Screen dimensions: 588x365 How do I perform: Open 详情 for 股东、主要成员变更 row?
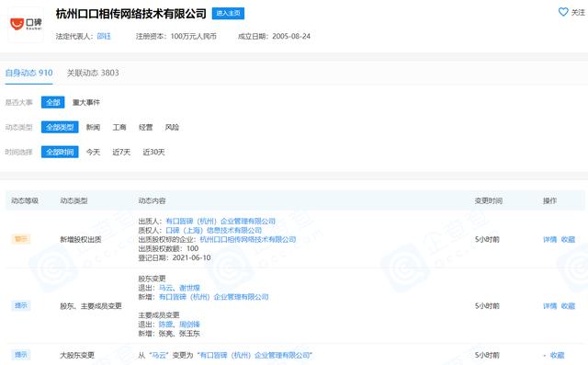click(x=549, y=306)
